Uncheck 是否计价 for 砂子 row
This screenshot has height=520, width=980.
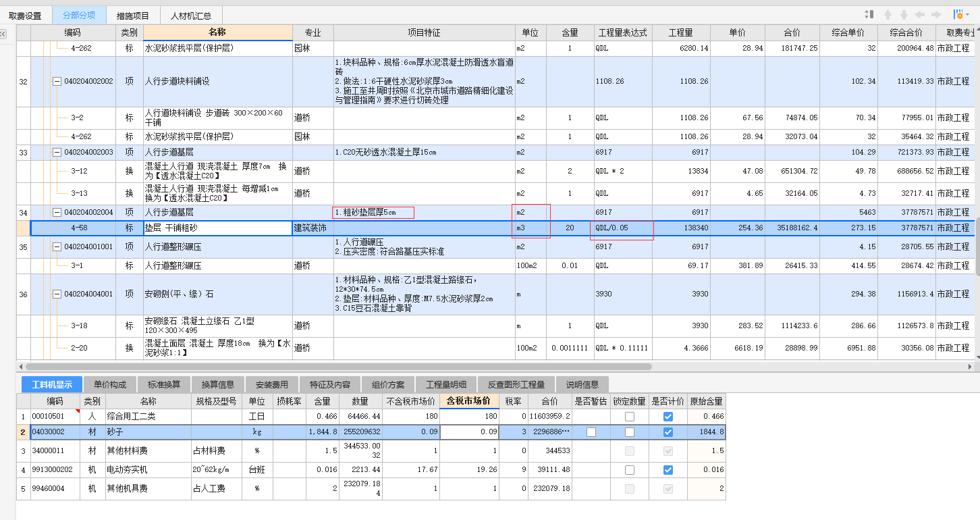(668, 432)
